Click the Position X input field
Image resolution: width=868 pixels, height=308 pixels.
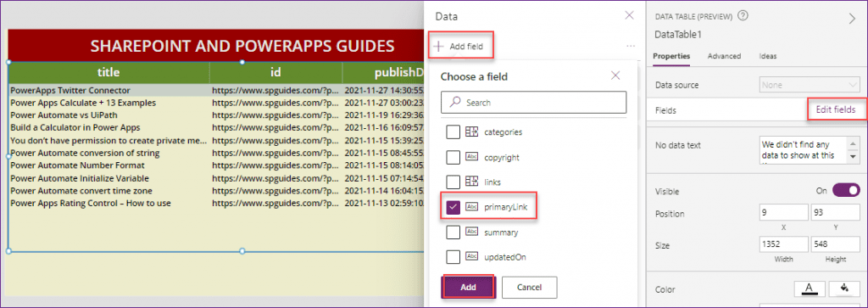pos(784,213)
